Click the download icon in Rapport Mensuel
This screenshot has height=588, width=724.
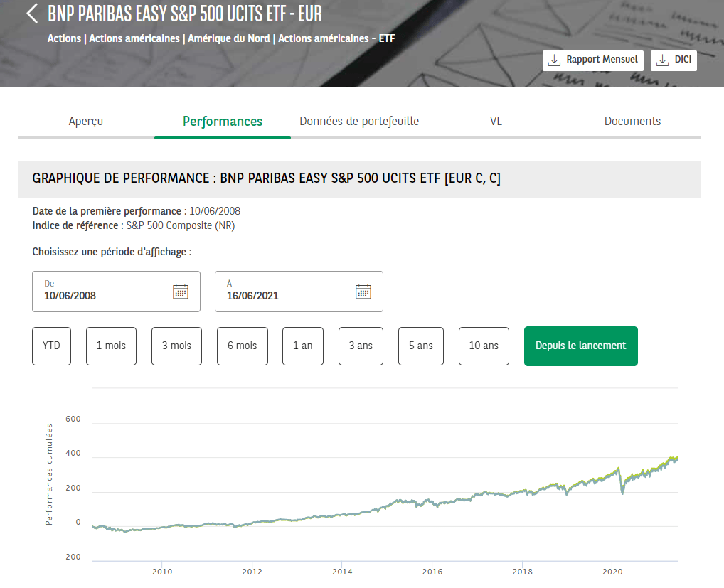click(x=554, y=60)
